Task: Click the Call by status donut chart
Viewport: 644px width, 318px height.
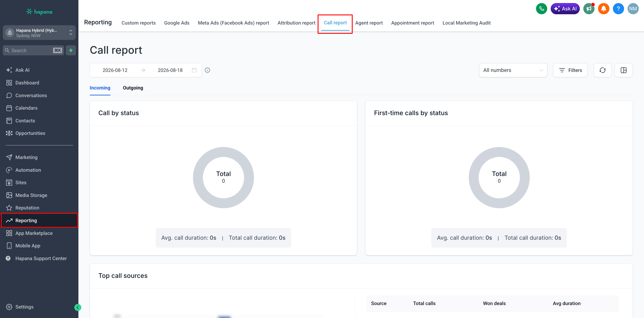Action: (x=223, y=177)
